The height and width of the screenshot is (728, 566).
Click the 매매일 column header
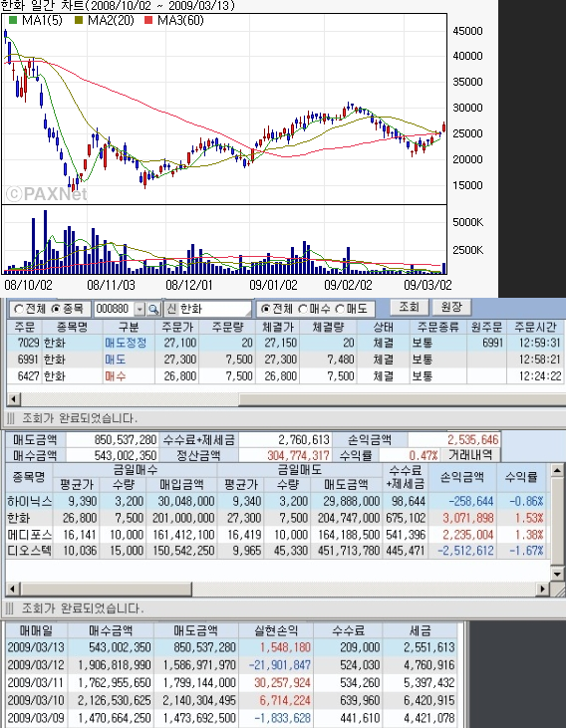pos(36,630)
